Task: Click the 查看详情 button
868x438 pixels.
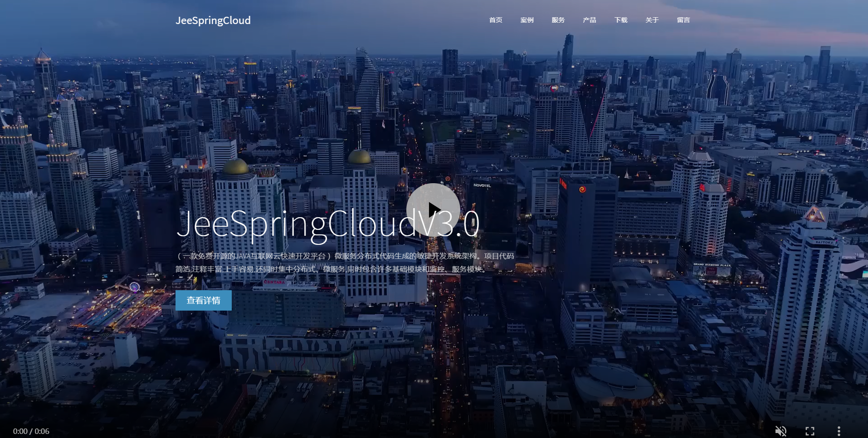Action: tap(203, 300)
